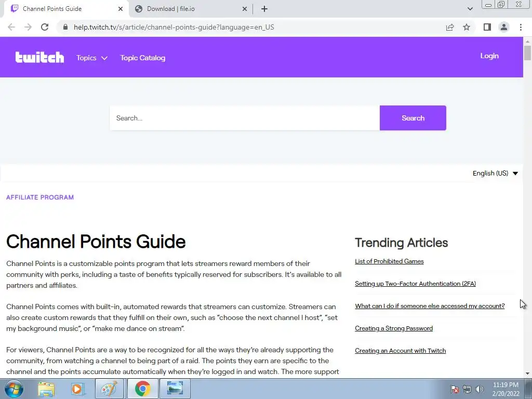The image size is (532, 399).
Task: Click the scrollbar down arrow
Action: 527,374
